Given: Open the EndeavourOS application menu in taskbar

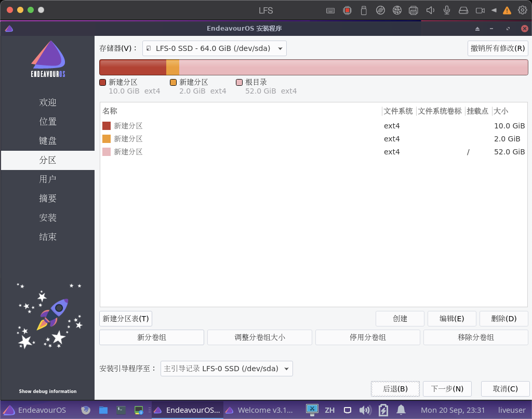Looking at the screenshot, I should pos(35,410).
